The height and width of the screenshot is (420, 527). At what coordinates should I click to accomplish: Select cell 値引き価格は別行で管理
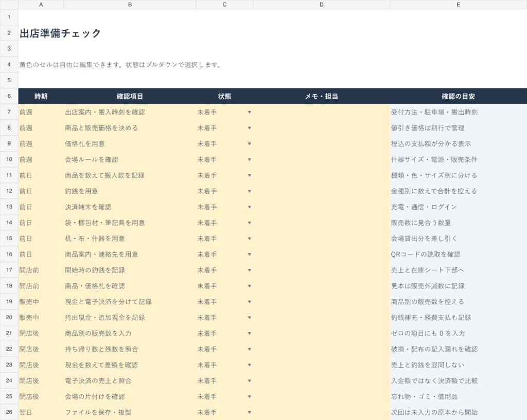click(459, 128)
